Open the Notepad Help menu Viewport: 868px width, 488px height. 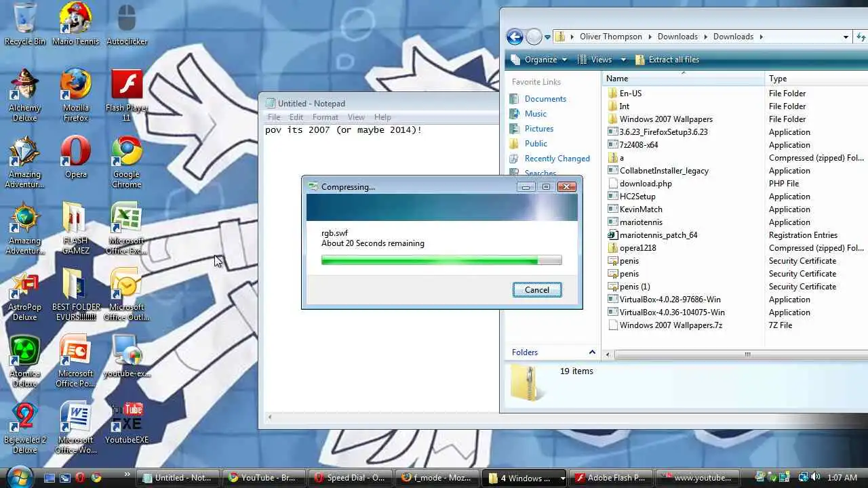[x=382, y=117]
